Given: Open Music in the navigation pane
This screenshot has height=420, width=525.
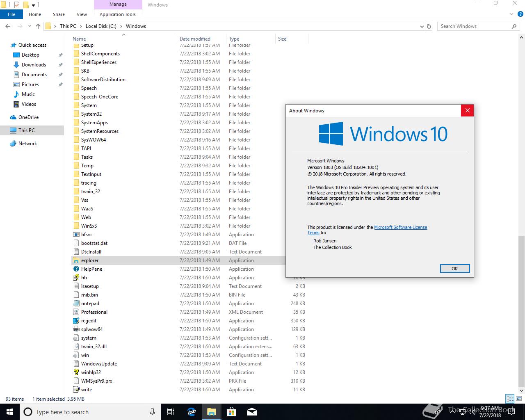Looking at the screenshot, I should pos(28,94).
